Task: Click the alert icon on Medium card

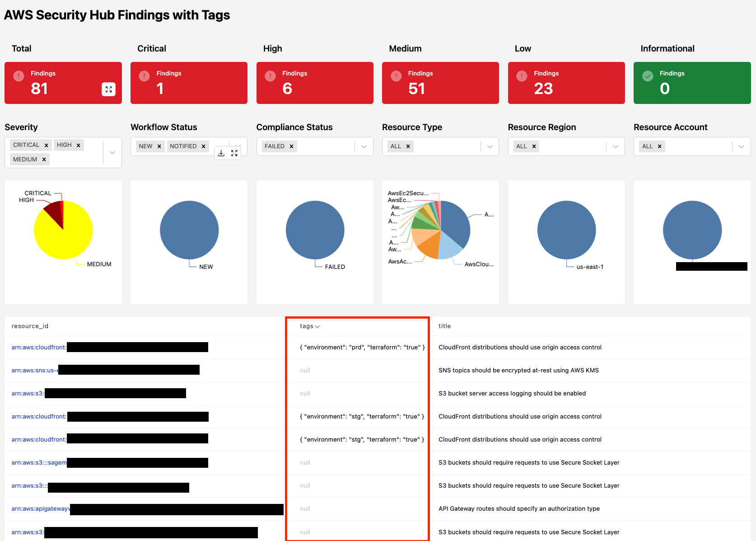Action: [396, 76]
